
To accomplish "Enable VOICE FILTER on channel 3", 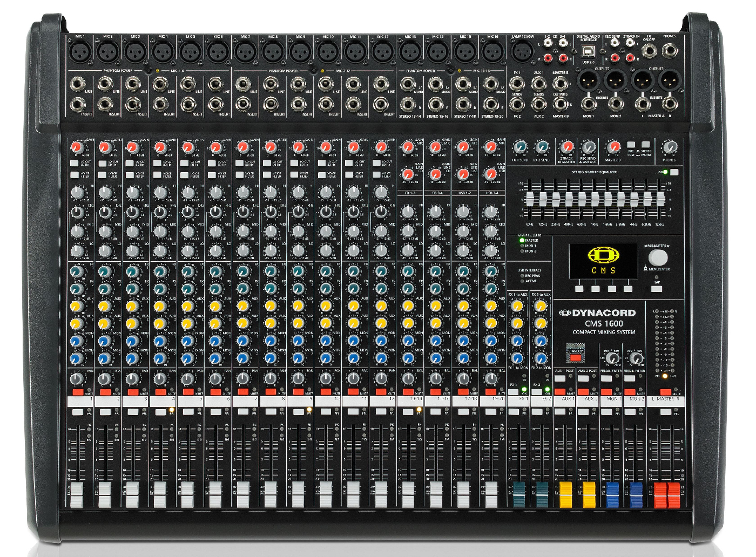I will click(x=129, y=175).
